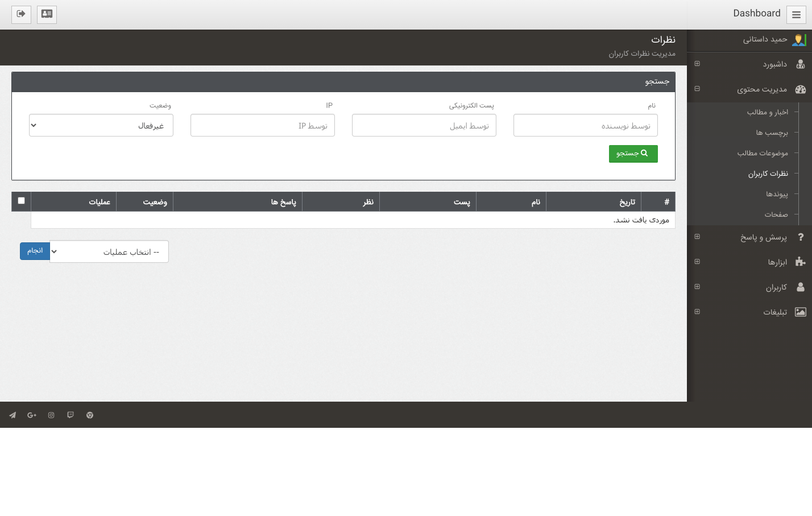Click the Twitch icon in footer
Screen dimensions: 812x516
coord(71,415)
